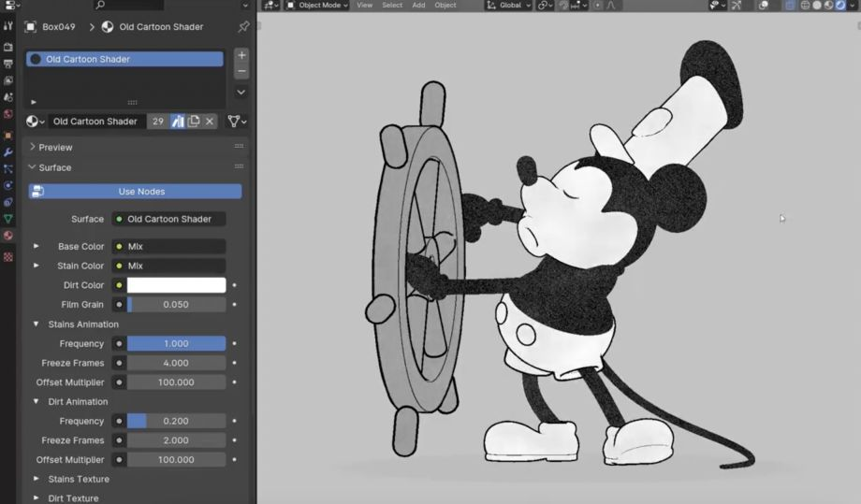
Task: Open the Material properties tab
Action: click(8, 236)
